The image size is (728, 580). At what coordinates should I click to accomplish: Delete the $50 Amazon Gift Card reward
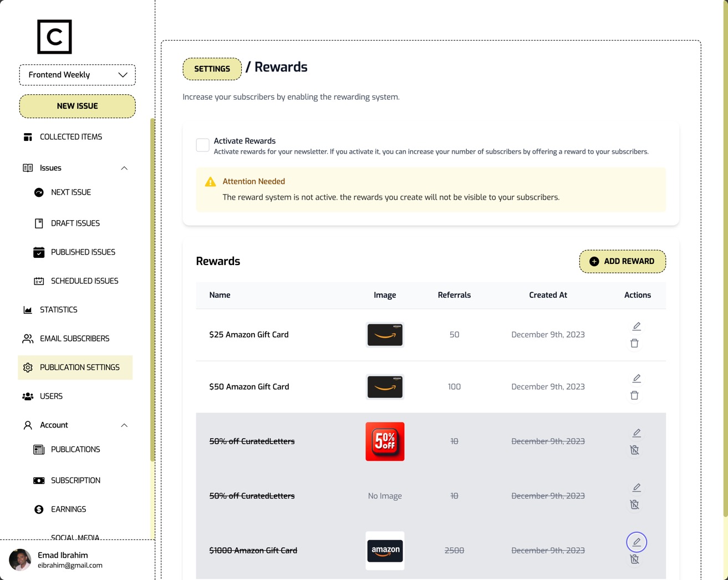pos(634,395)
